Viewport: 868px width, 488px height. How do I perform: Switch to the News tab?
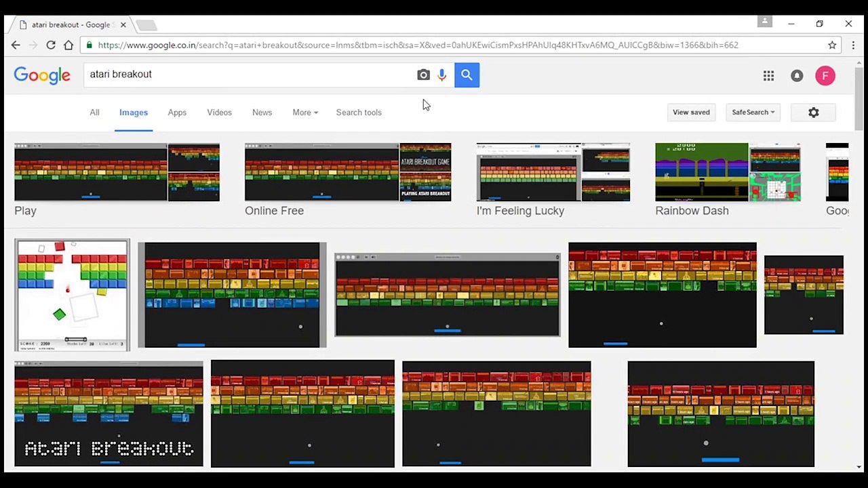[x=262, y=113]
